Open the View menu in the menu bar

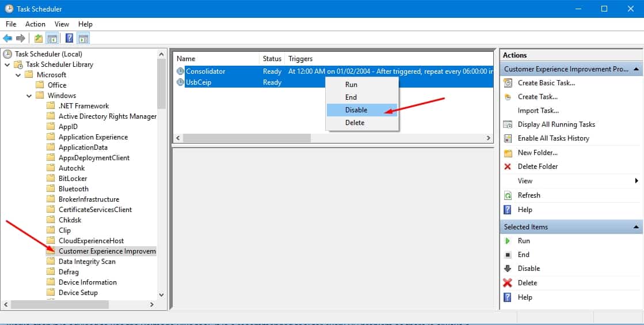(62, 24)
